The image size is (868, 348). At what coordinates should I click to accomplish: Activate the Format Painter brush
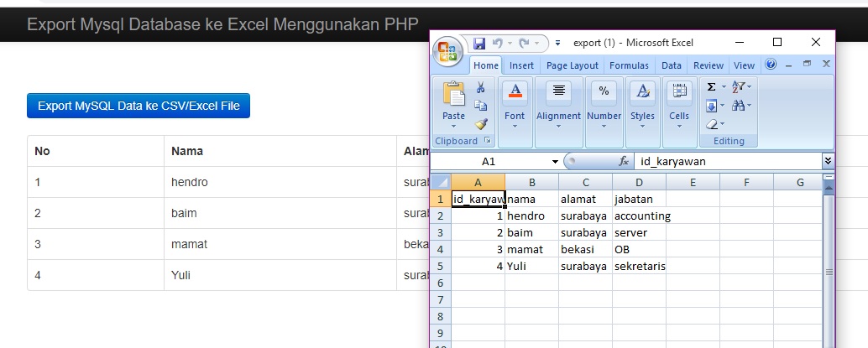point(480,124)
